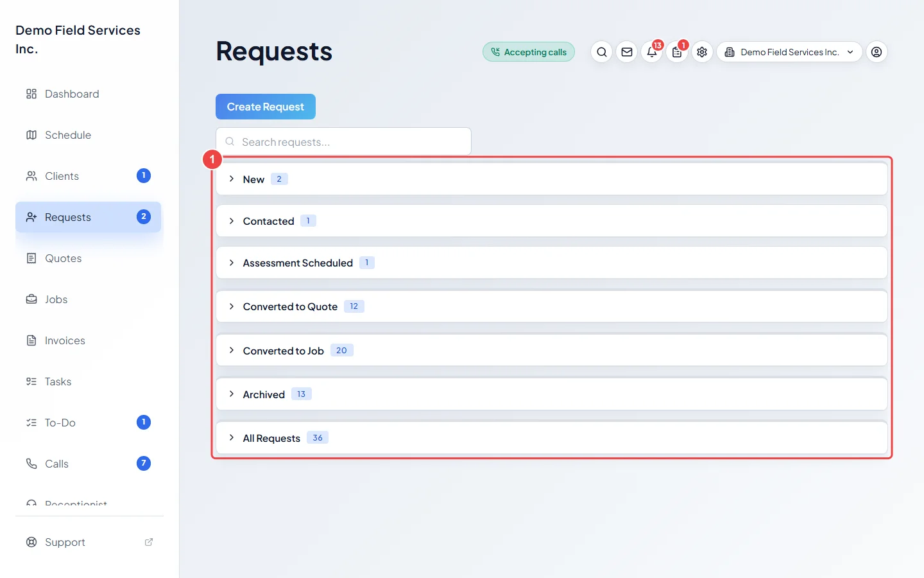This screenshot has width=924, height=578.
Task: Click the Clients badge showing 1
Action: click(x=144, y=175)
